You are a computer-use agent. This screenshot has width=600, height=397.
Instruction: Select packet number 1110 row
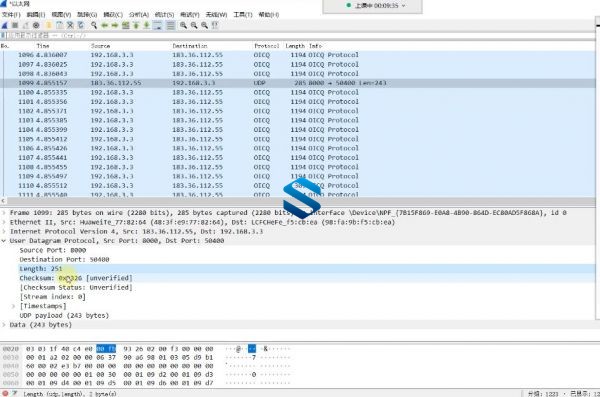click(298, 186)
